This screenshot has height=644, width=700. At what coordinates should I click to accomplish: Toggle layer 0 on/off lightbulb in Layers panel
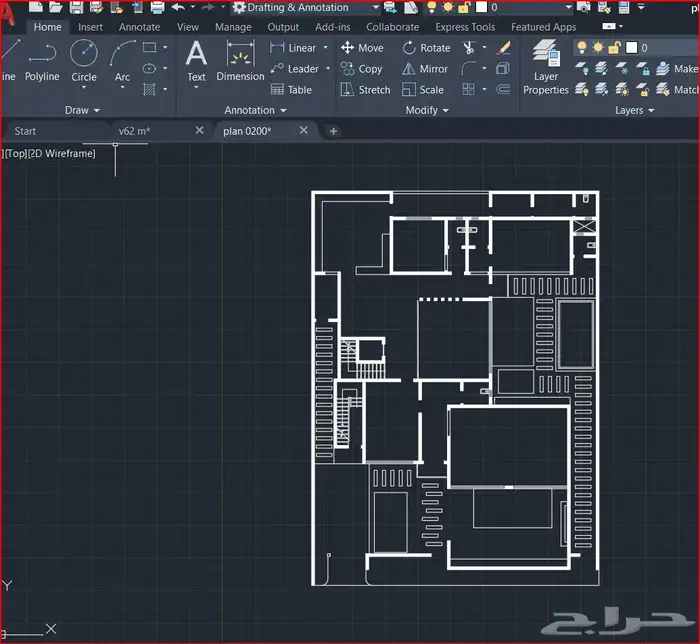coord(582,47)
